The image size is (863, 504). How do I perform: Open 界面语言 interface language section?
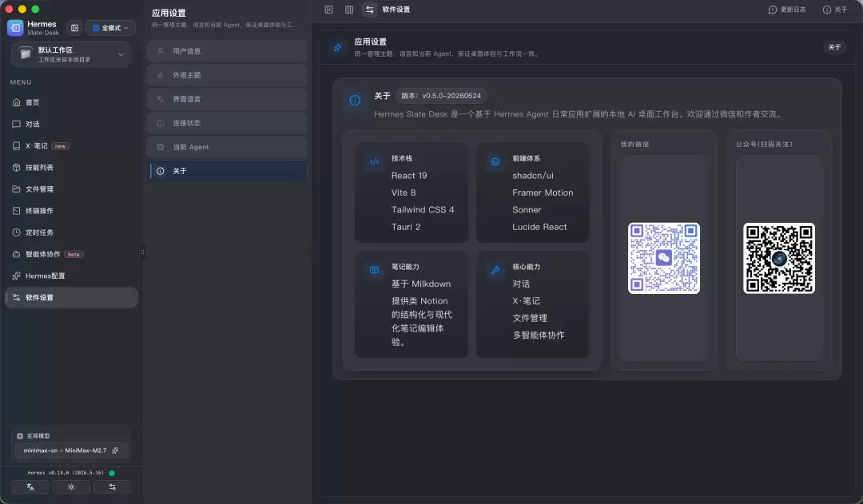pos(227,99)
